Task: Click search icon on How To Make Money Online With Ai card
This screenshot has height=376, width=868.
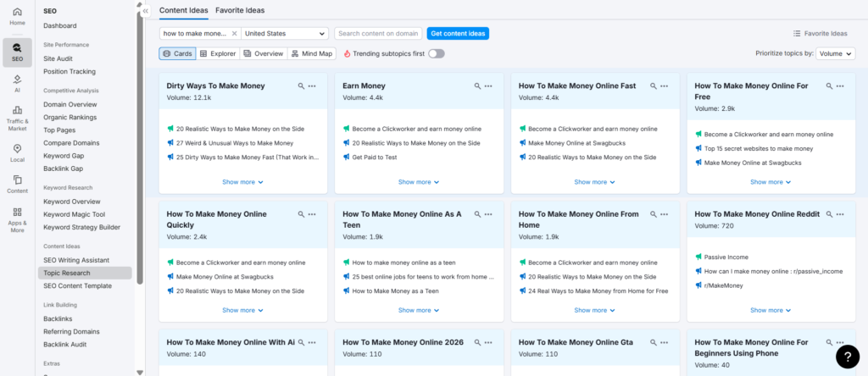Action: (x=301, y=343)
